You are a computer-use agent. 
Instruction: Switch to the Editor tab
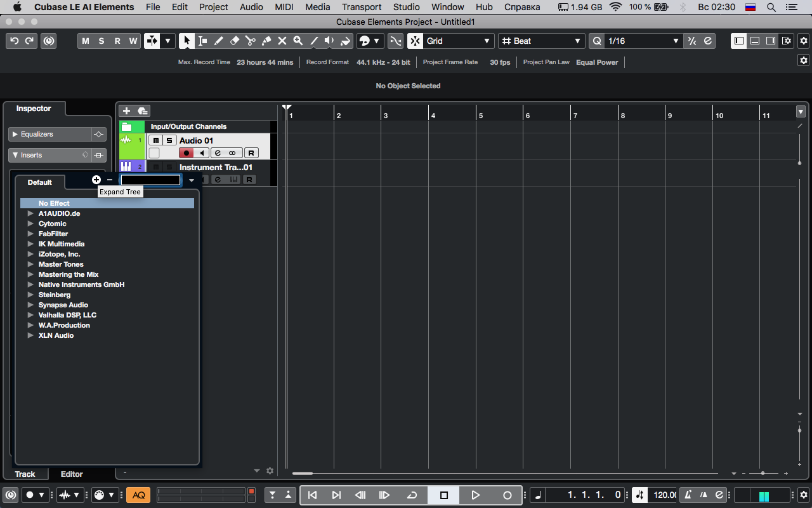(72, 474)
